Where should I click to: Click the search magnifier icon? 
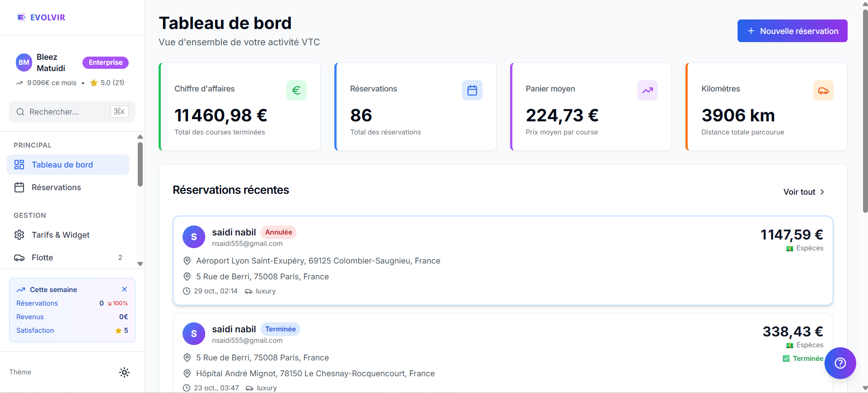(x=20, y=112)
